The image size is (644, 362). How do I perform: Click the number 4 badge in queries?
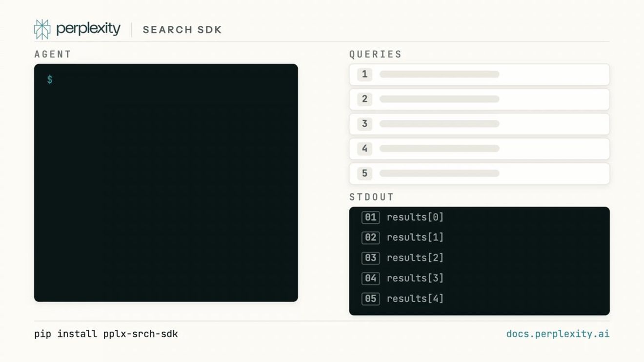pyautogui.click(x=364, y=149)
